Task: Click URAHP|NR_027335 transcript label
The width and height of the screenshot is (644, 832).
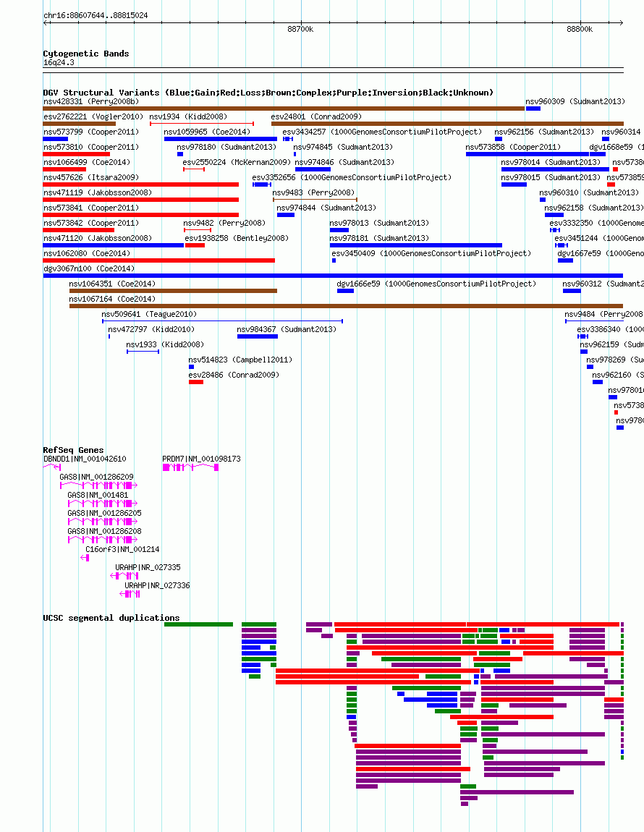Action: 148,567
